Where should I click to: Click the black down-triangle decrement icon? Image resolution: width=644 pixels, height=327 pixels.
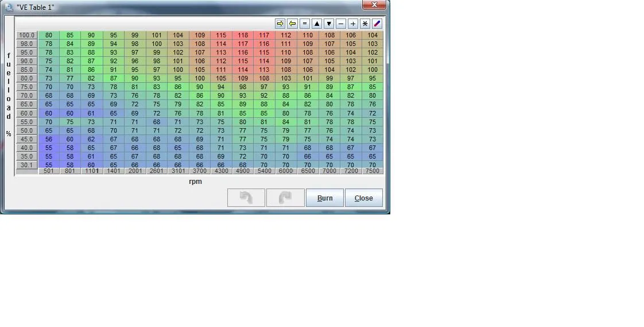click(329, 24)
